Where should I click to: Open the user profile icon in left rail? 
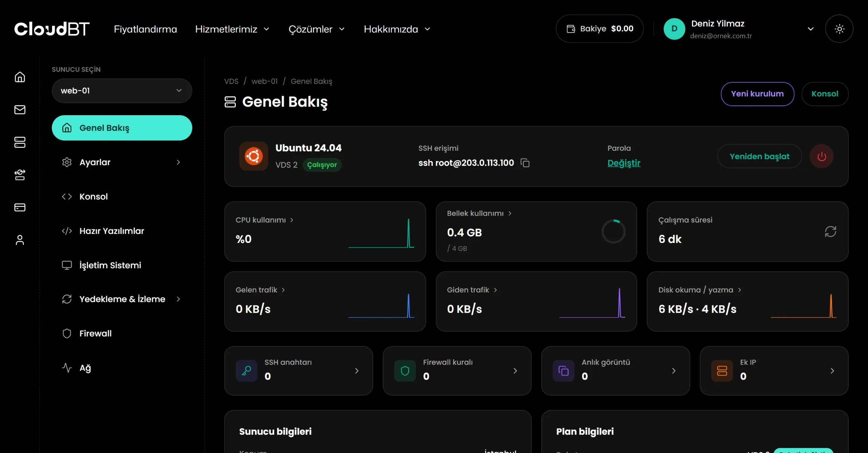pyautogui.click(x=20, y=240)
